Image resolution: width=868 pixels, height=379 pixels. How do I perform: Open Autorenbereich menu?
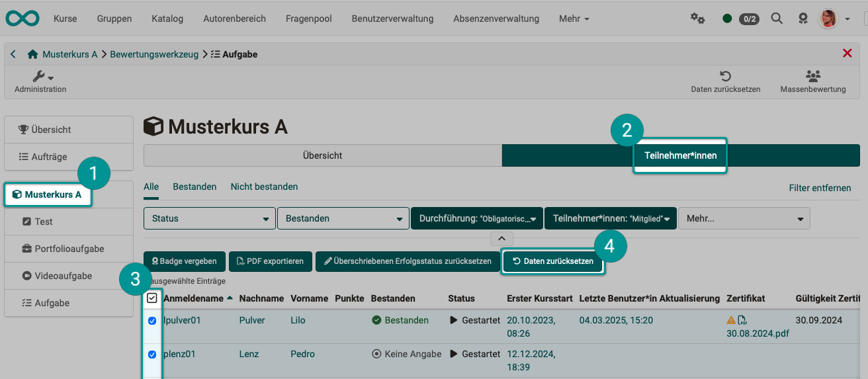(234, 19)
